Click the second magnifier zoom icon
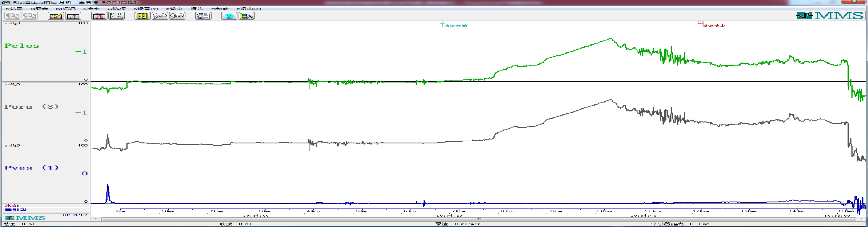Image resolution: width=868 pixels, height=227 pixels. click(30, 16)
